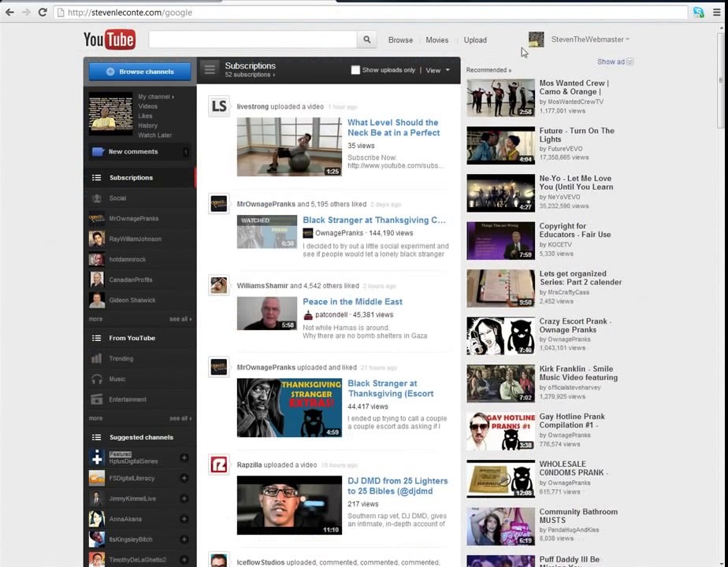Open the Crazy Escort Prank thumbnail

(500, 336)
